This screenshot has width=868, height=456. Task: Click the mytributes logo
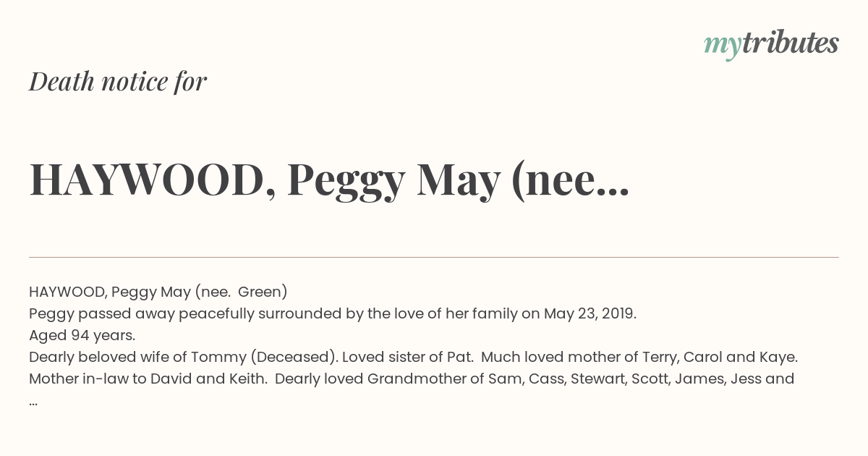click(x=771, y=44)
